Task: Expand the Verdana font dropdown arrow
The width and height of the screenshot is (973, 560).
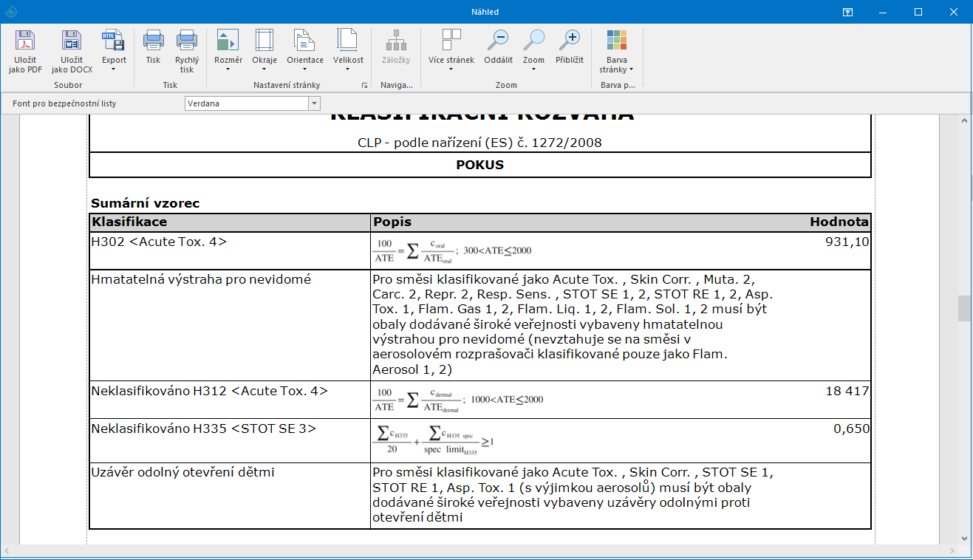Action: [314, 103]
